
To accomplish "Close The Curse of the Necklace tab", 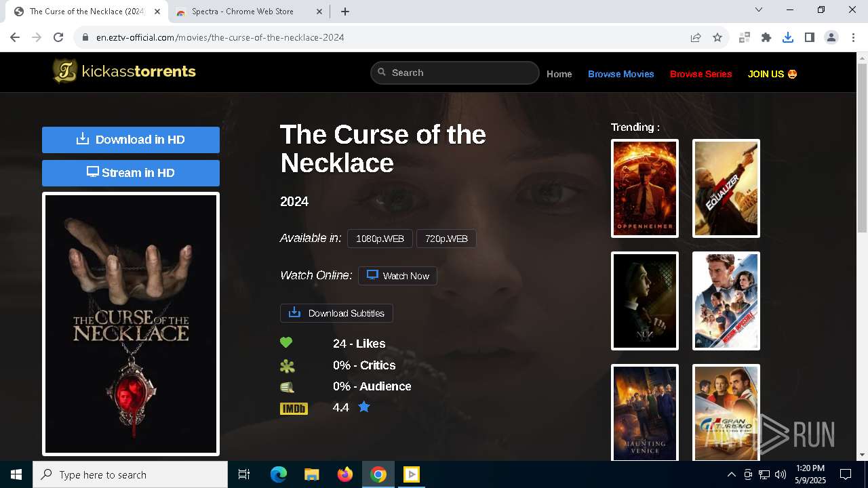I will pos(158,12).
